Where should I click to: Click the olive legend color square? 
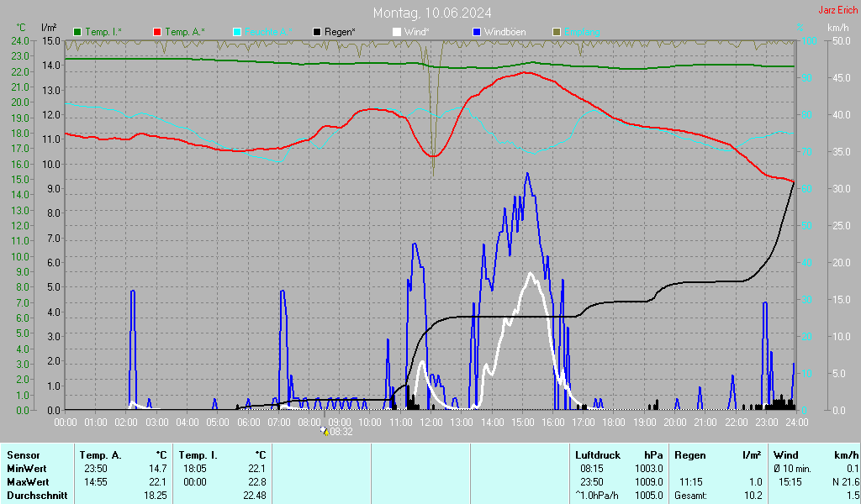(557, 32)
